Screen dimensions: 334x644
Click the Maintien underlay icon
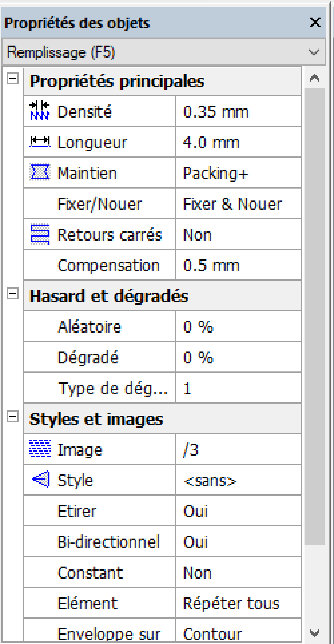coord(40,172)
